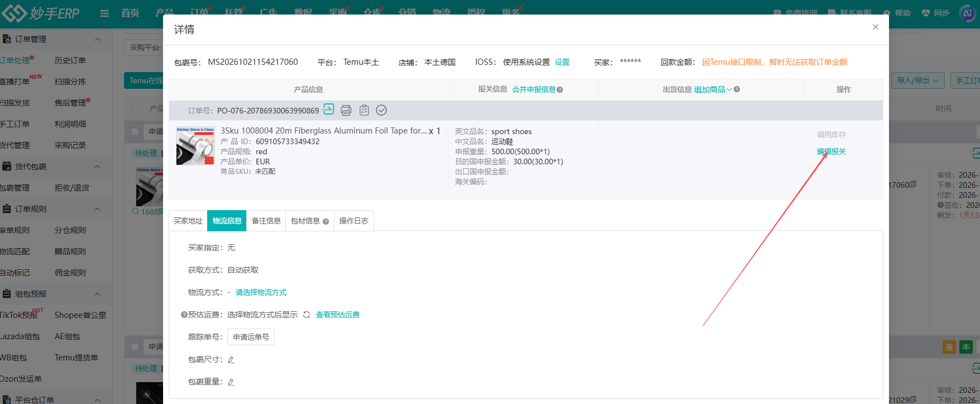The height and width of the screenshot is (404, 980).
Task: Edit the package size (包裹尺寸) pencil icon
Action: coord(231,360)
